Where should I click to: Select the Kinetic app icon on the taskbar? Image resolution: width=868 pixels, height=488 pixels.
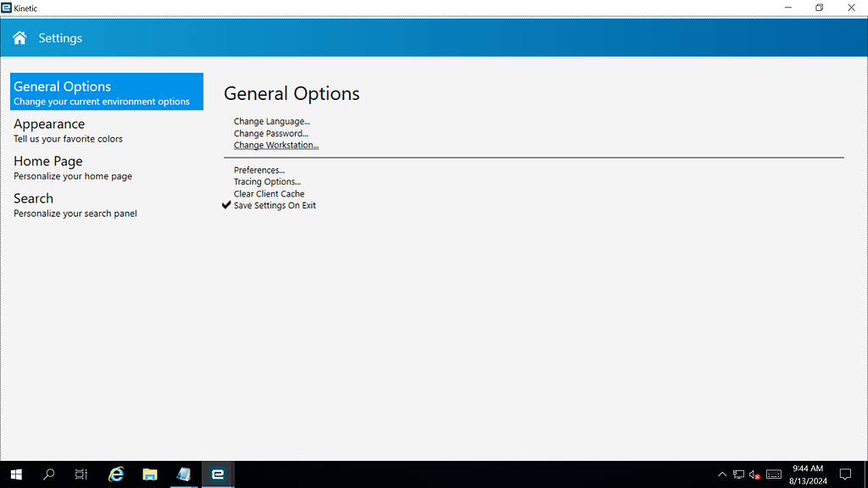[218, 474]
